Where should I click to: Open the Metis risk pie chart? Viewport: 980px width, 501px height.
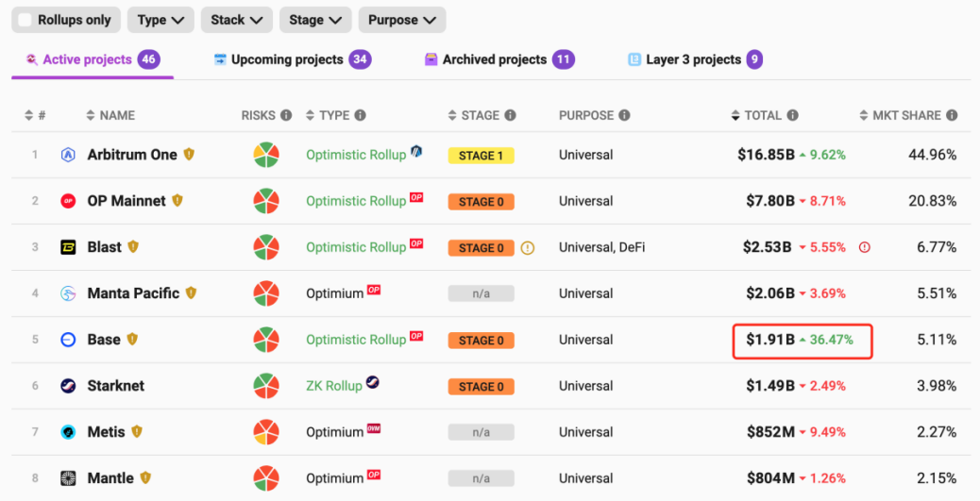point(266,432)
